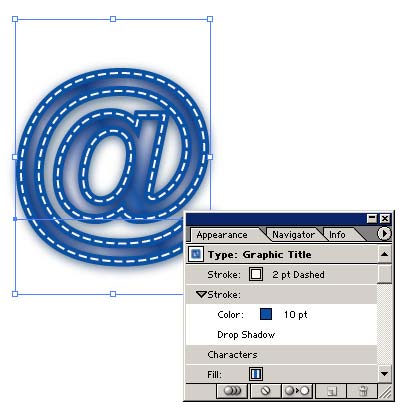Click the Type: Graphic Title thumbnail icon
Image resolution: width=404 pixels, height=412 pixels.
tap(196, 254)
